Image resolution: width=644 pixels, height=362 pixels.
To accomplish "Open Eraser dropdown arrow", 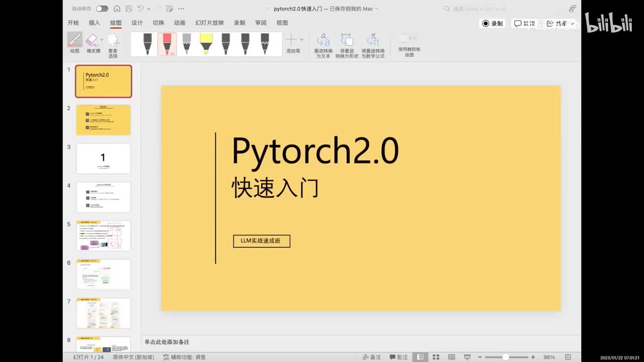I will tap(102, 39).
